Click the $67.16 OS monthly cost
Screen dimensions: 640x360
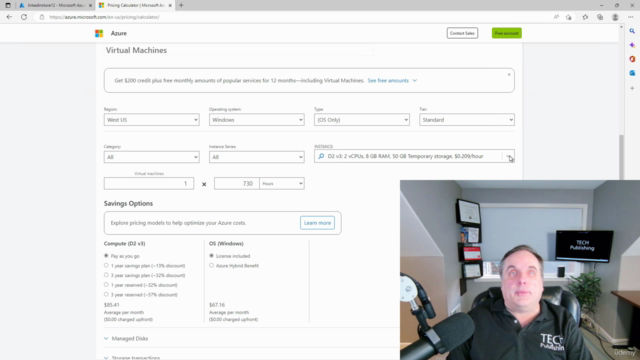point(217,305)
